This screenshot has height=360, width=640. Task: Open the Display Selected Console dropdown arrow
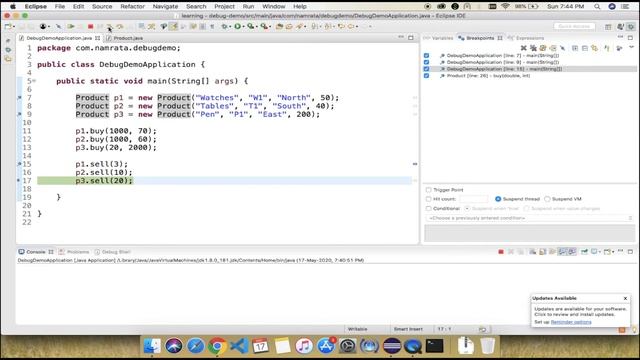tap(600, 252)
